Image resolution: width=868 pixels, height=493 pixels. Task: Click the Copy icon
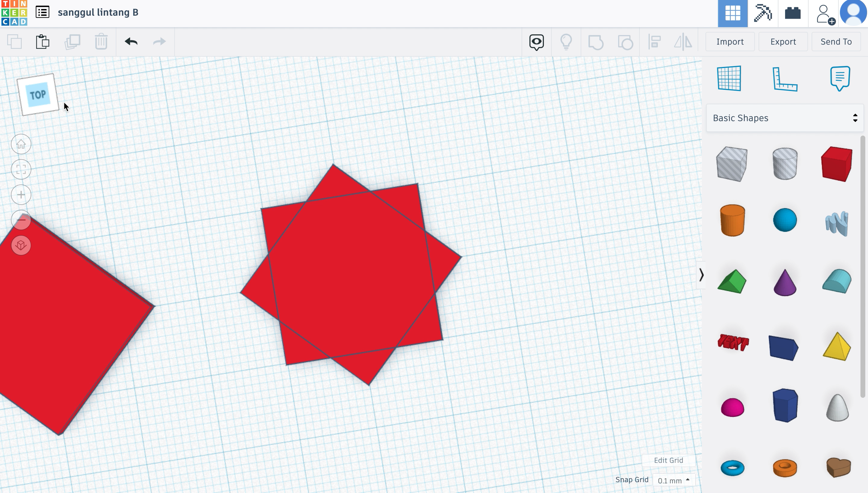(x=14, y=42)
